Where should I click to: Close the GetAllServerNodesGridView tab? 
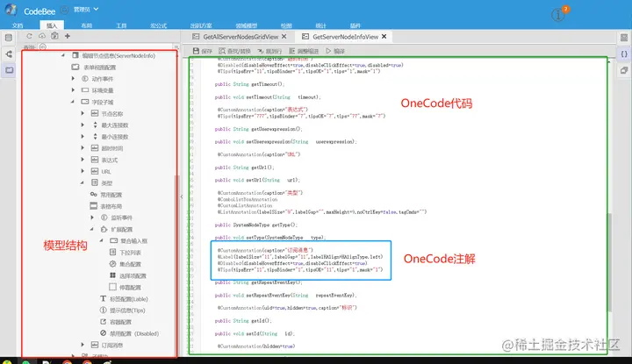pyautogui.click(x=284, y=36)
